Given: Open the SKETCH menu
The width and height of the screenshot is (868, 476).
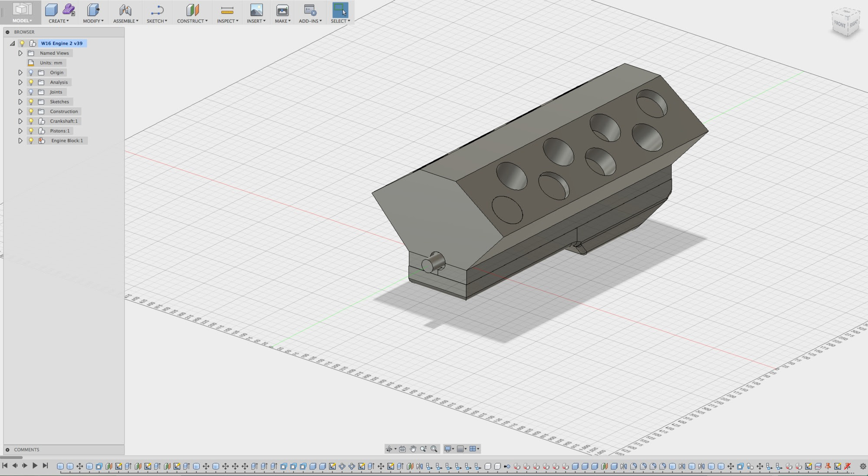Looking at the screenshot, I should click(157, 21).
